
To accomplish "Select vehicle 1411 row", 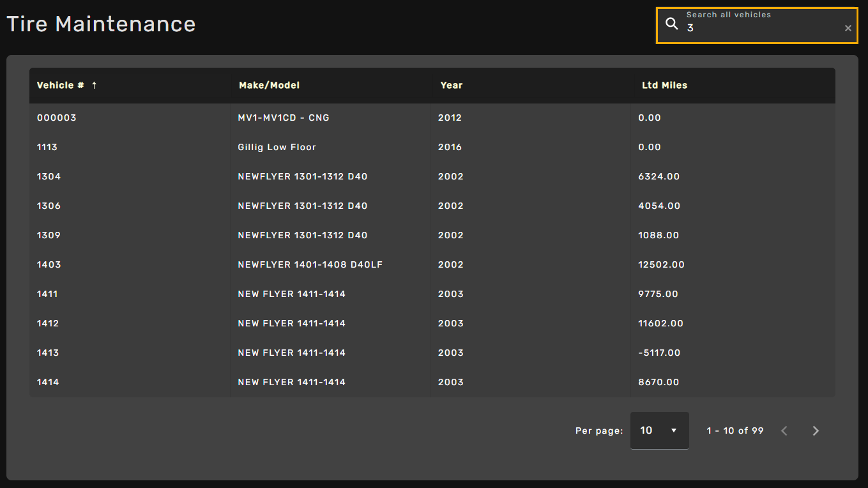I will pyautogui.click(x=47, y=294).
